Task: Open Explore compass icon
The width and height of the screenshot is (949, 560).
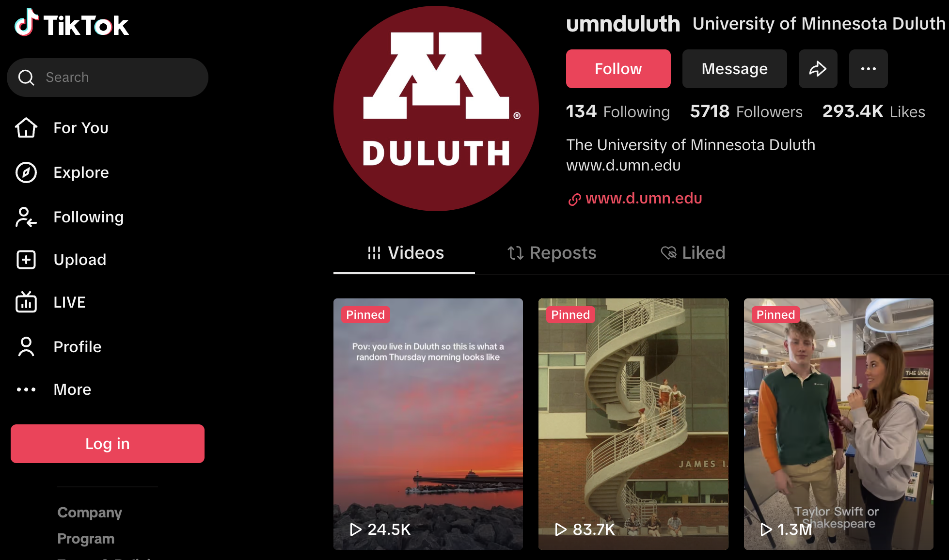Action: click(x=26, y=172)
